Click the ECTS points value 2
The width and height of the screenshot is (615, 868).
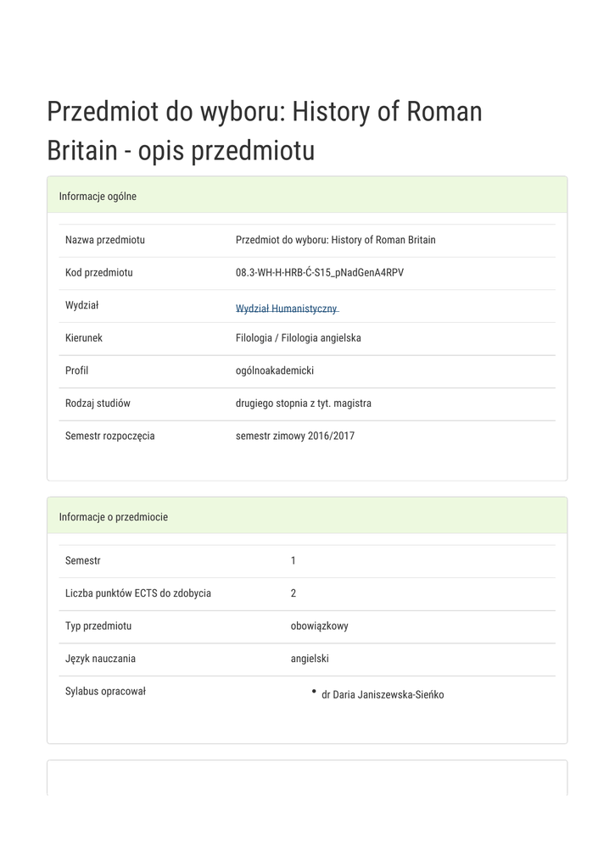(x=294, y=593)
